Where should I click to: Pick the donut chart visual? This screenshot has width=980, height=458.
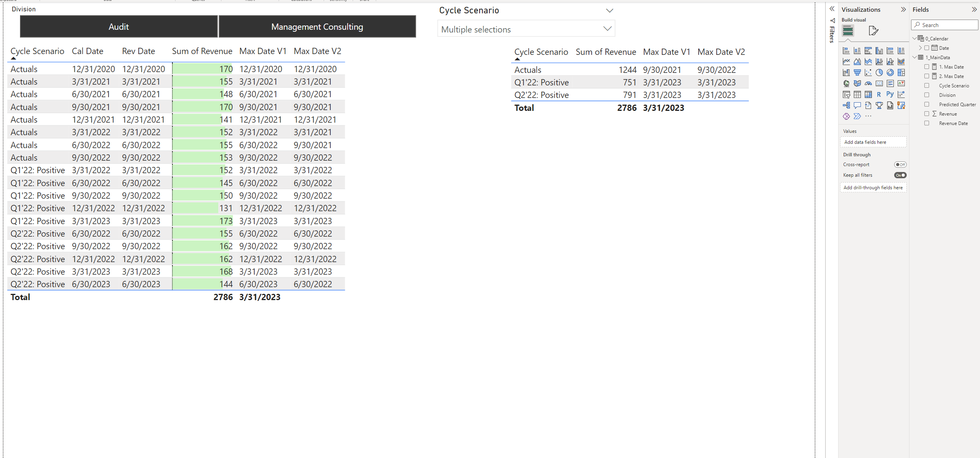(890, 72)
